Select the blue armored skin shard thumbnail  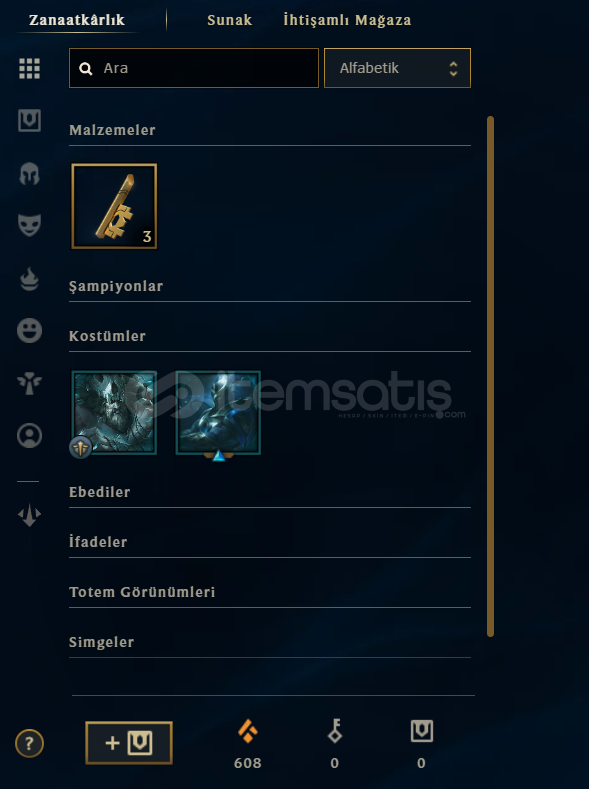point(218,413)
